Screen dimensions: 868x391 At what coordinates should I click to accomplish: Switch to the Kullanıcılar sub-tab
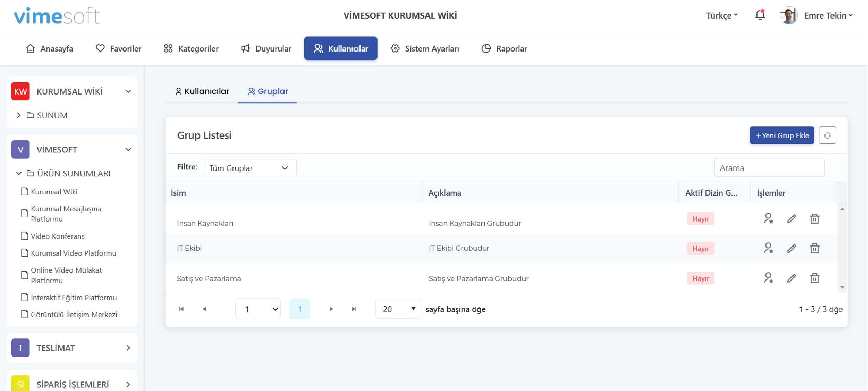click(x=202, y=91)
